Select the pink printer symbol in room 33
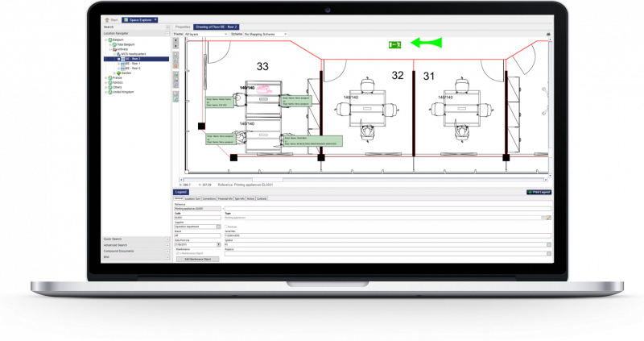Screen dimensions: 644x341 263,89
